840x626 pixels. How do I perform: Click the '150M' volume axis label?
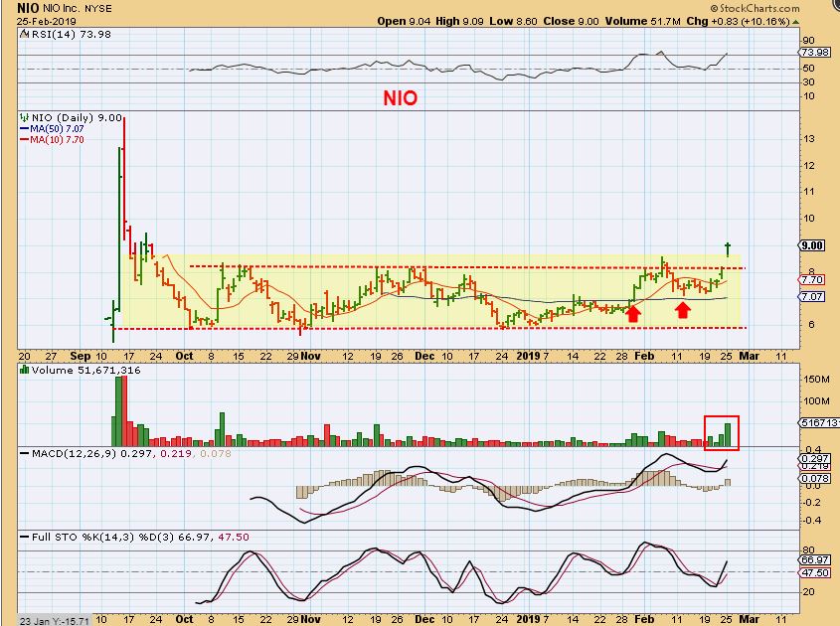tap(817, 380)
